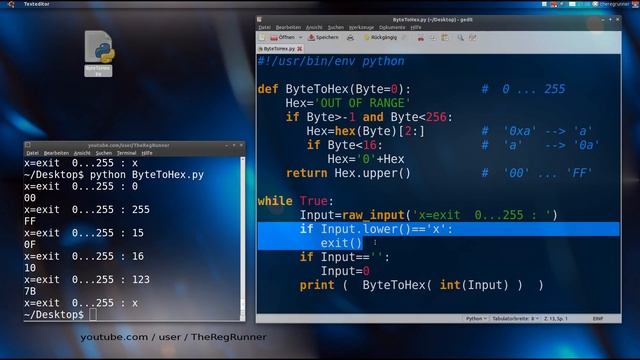Click the paste clipboard icon in gedit toolbar
Screen dimensions: 640x360
445,38
